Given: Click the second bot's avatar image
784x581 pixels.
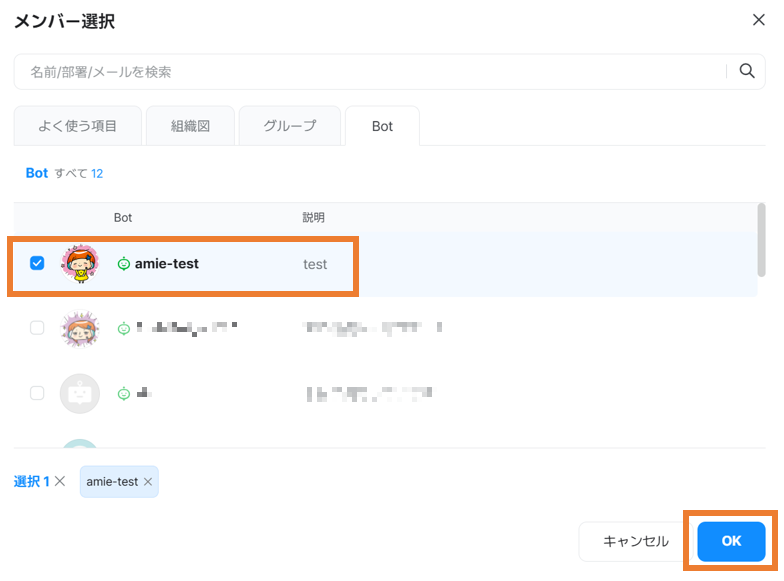Looking at the screenshot, I should [x=80, y=328].
